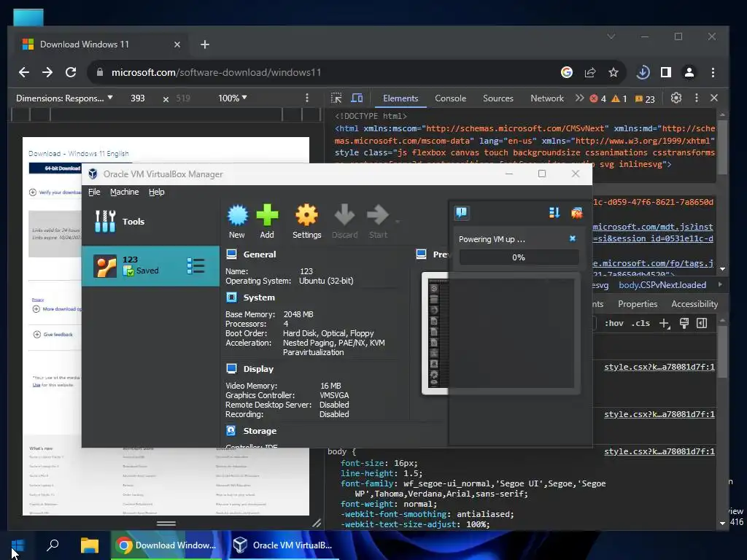This screenshot has width=747, height=560.
Task: Click the width input field showing 393
Action: tap(138, 98)
